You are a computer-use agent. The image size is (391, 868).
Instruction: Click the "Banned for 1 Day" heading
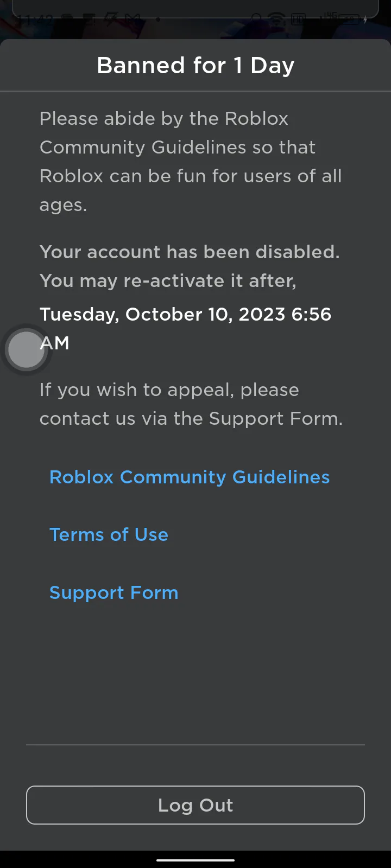click(195, 66)
